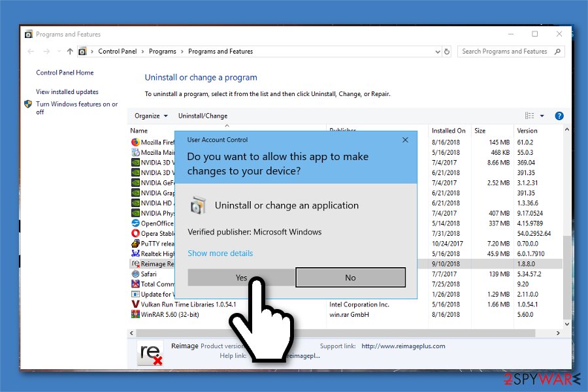
Task: Click the Total Commander program icon
Action: coord(135,284)
